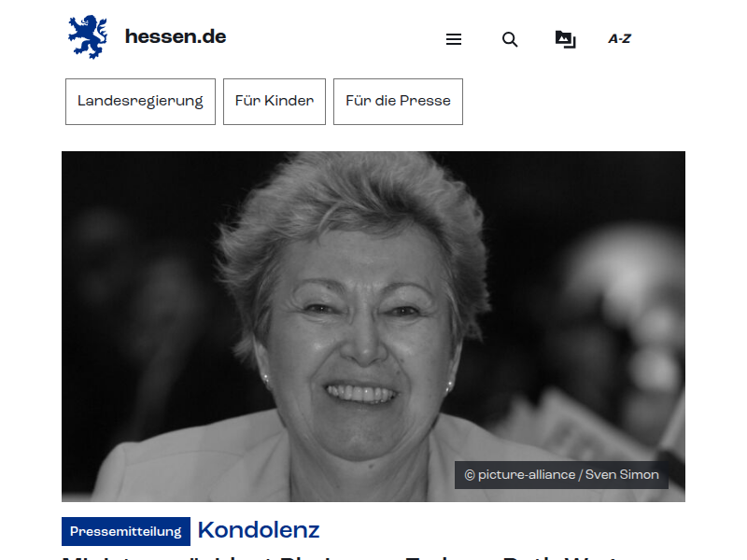Open the media gallery images icon
This screenshot has width=747, height=560.
click(x=566, y=39)
